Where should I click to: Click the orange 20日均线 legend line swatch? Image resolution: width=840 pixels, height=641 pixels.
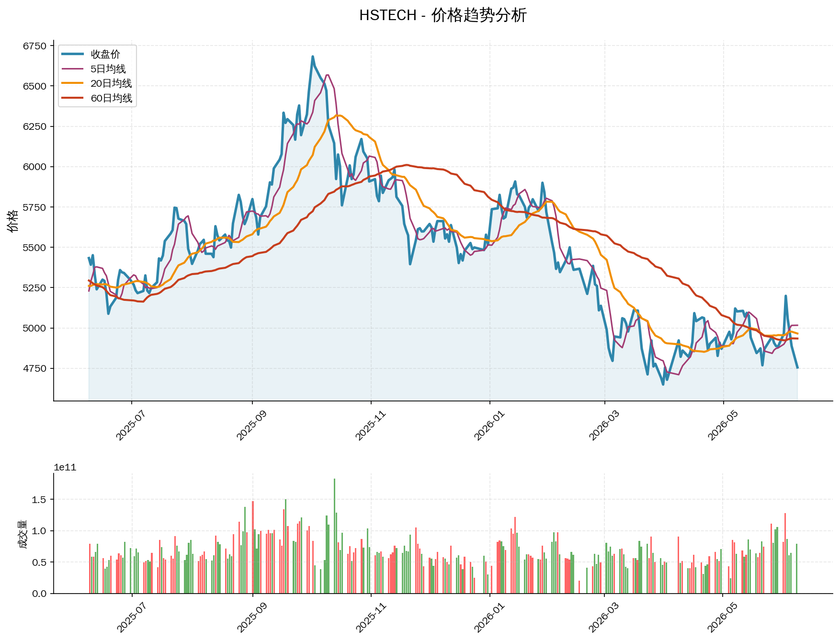click(x=73, y=83)
